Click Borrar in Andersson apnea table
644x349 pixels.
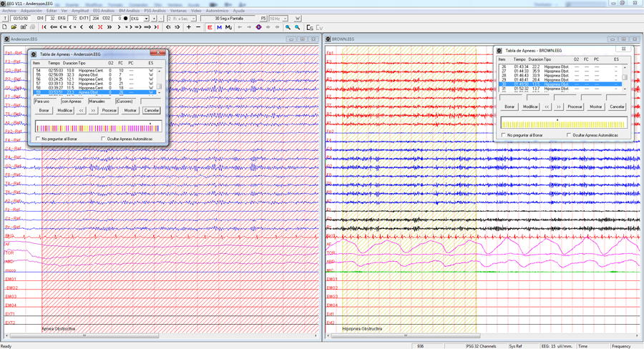(44, 110)
